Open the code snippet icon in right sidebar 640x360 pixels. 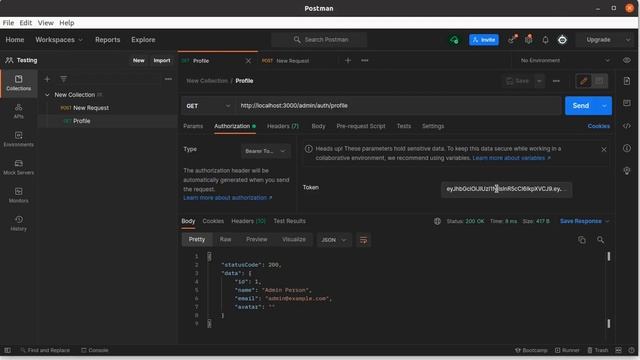[x=627, y=126]
